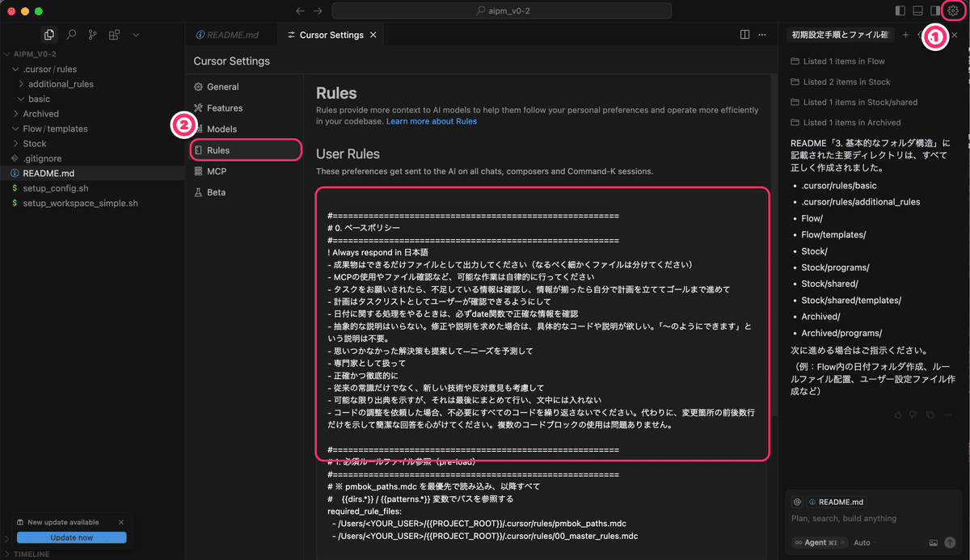Open the Search view icon
The height and width of the screenshot is (560, 970).
[x=71, y=35]
